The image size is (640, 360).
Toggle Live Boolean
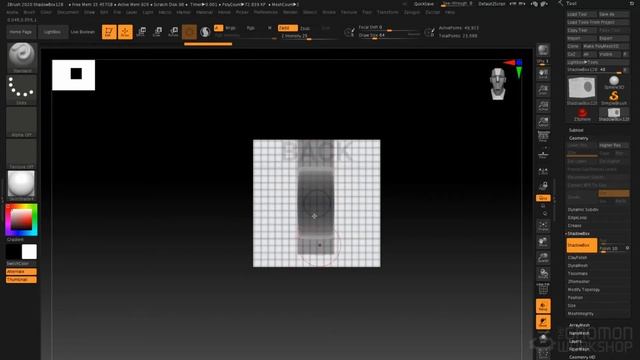click(x=82, y=32)
